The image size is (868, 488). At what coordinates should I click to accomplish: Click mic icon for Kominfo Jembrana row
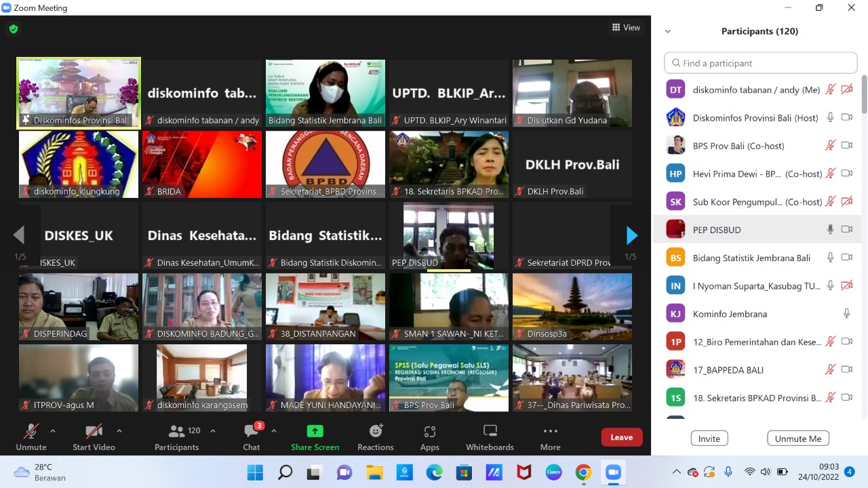[846, 313]
